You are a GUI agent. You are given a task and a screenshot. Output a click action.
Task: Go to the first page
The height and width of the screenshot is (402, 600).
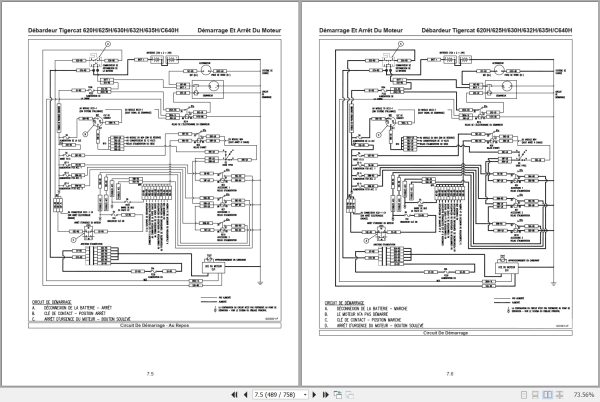pyautogui.click(x=234, y=394)
